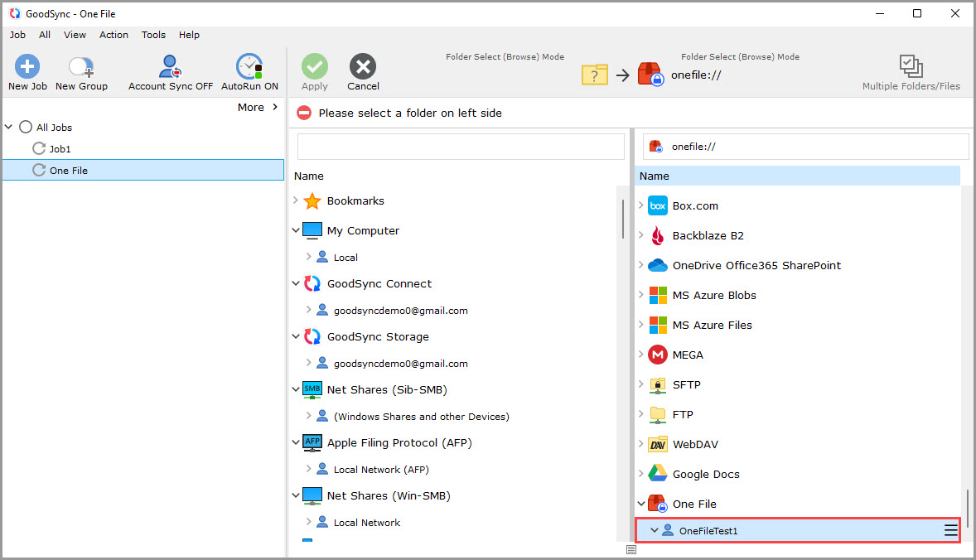The height and width of the screenshot is (560, 976).
Task: Select the Google Docs label
Action: (706, 474)
